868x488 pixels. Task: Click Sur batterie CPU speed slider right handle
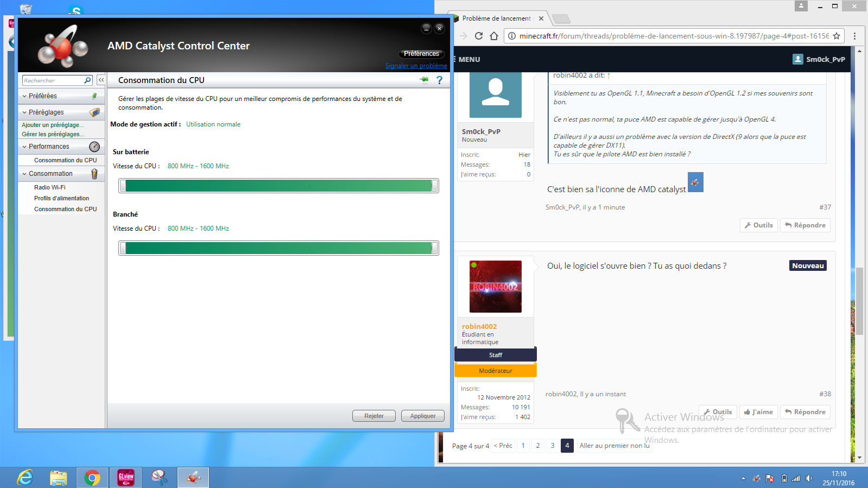coord(435,186)
